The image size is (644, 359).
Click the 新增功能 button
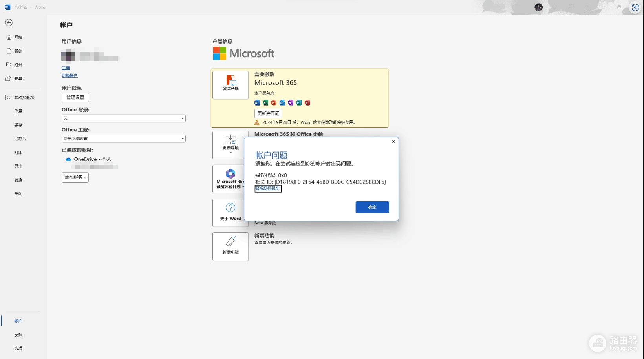[231, 246]
